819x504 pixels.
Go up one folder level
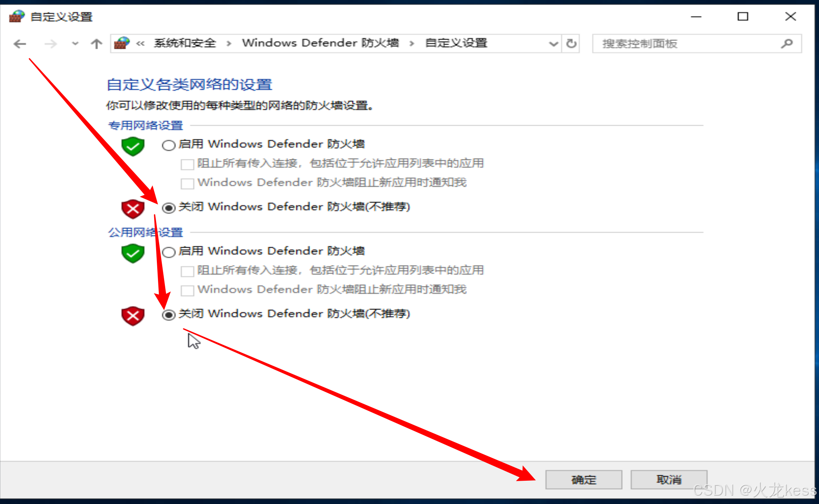pos(97,44)
